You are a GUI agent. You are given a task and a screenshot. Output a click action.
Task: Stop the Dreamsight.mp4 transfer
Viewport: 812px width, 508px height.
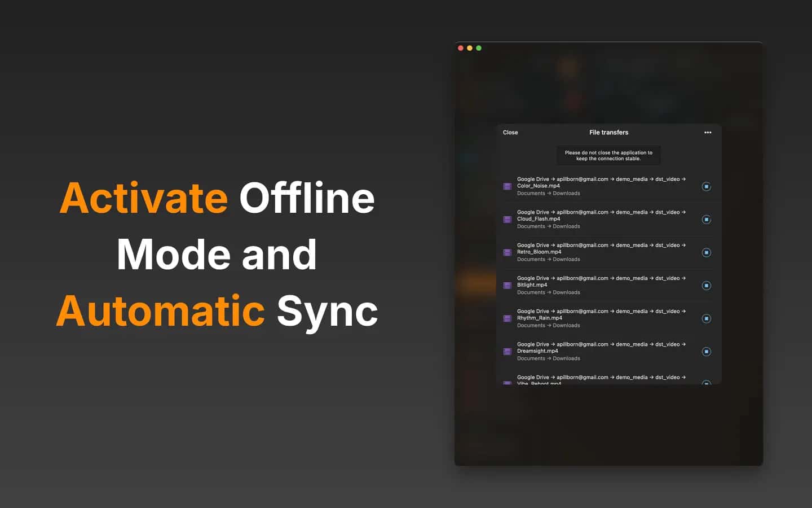706,352
